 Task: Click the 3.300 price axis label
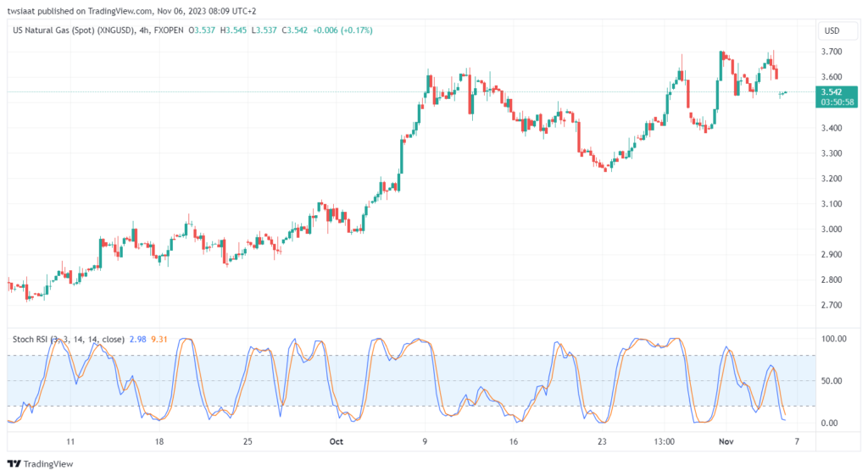click(x=832, y=153)
